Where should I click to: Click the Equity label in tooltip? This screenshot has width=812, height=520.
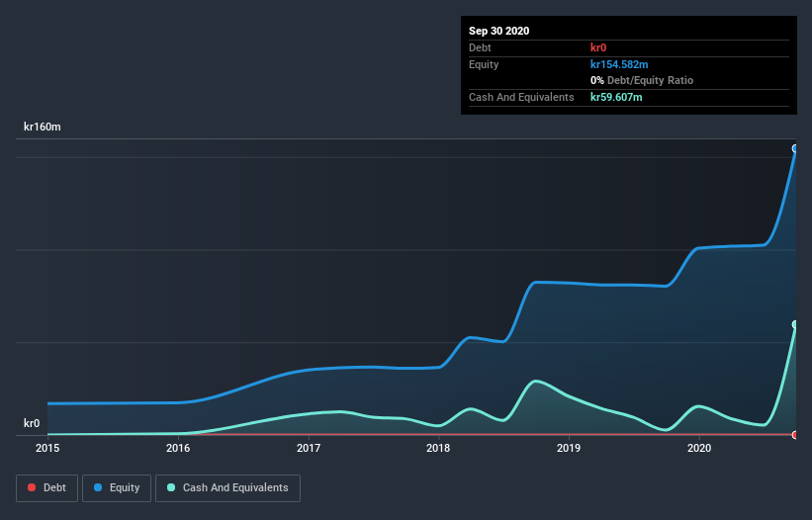tap(484, 64)
